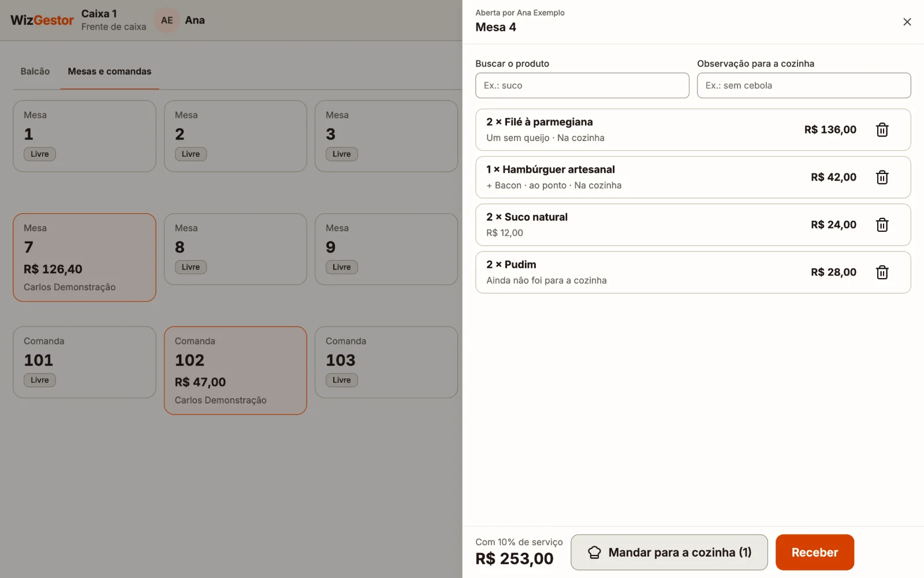Focus the Buscar o produto field
Screen dimensions: 924x578
pos(582,86)
